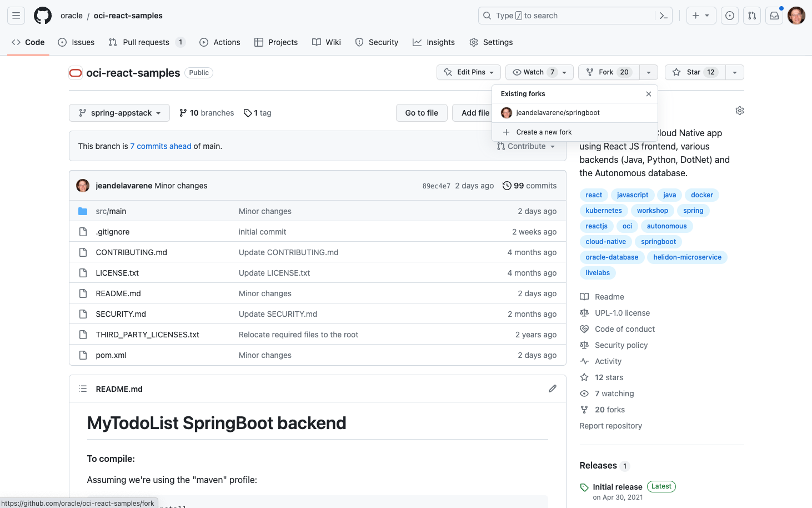
Task: Open the 12 stars link
Action: pos(609,377)
